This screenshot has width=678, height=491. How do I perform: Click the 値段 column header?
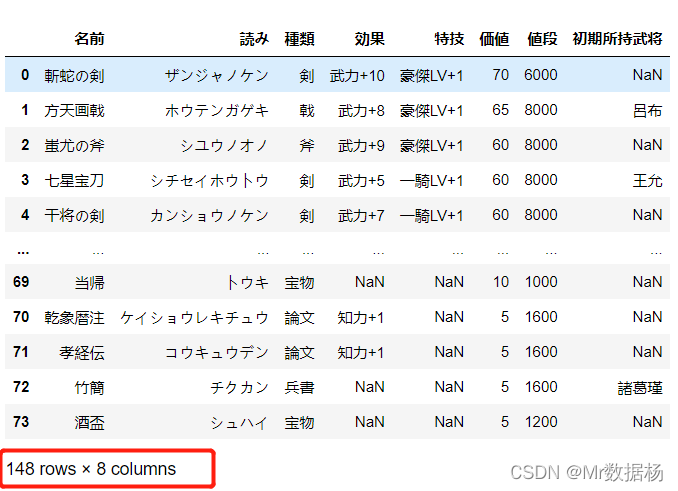click(x=542, y=39)
